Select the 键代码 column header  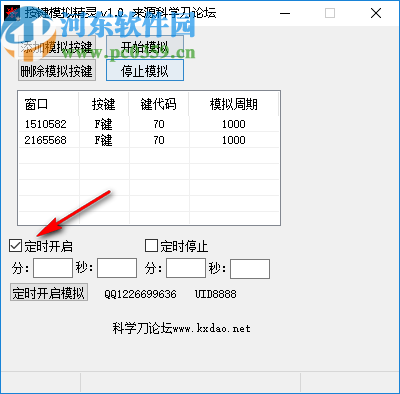[159, 104]
